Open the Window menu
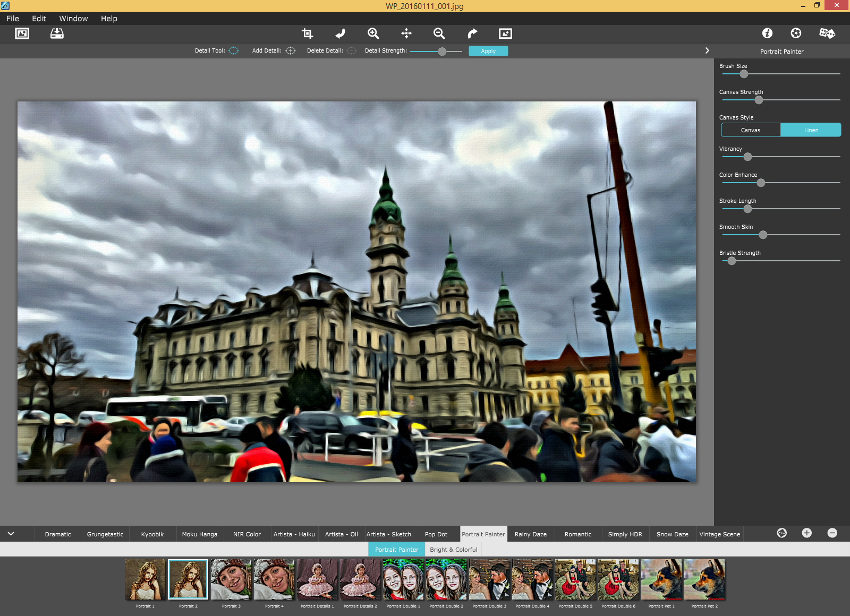 click(x=73, y=19)
